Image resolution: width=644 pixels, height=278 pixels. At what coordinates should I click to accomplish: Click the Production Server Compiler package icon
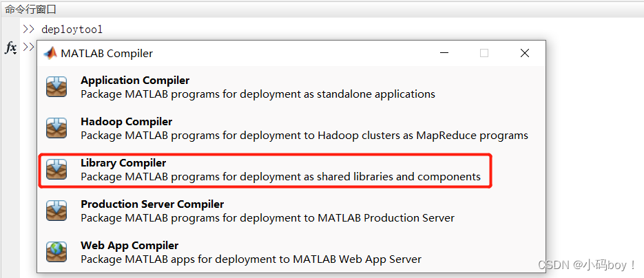pos(56,211)
